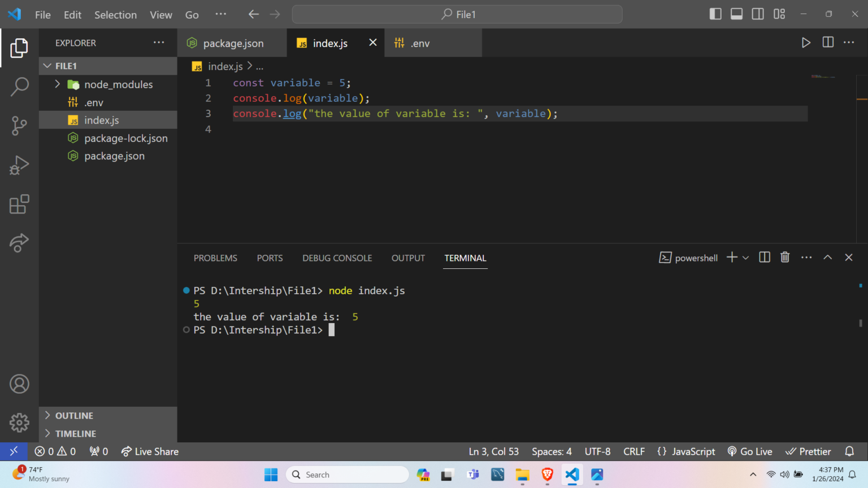Open the Extensions view

pyautogui.click(x=20, y=204)
